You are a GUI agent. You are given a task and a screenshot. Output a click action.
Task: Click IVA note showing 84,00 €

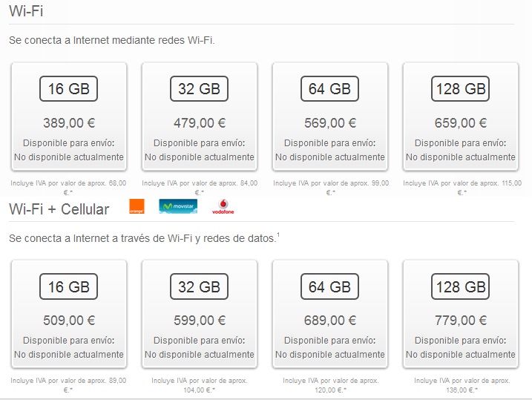coord(199,183)
